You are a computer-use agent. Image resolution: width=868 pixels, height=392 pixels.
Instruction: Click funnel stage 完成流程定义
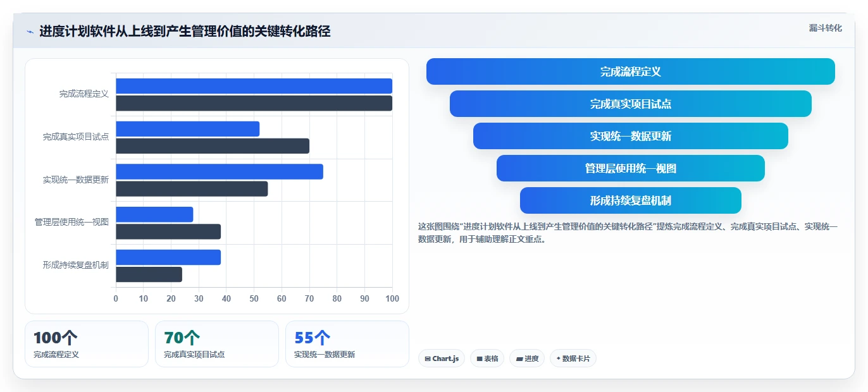pyautogui.click(x=631, y=71)
